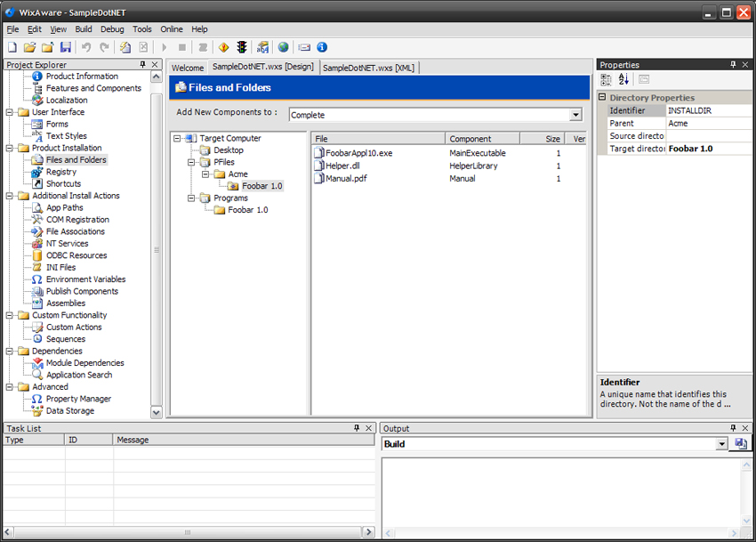Screen dimensions: 756x542
Task: Click the yellow warning diamond toolbar icon
Action: pos(224,47)
